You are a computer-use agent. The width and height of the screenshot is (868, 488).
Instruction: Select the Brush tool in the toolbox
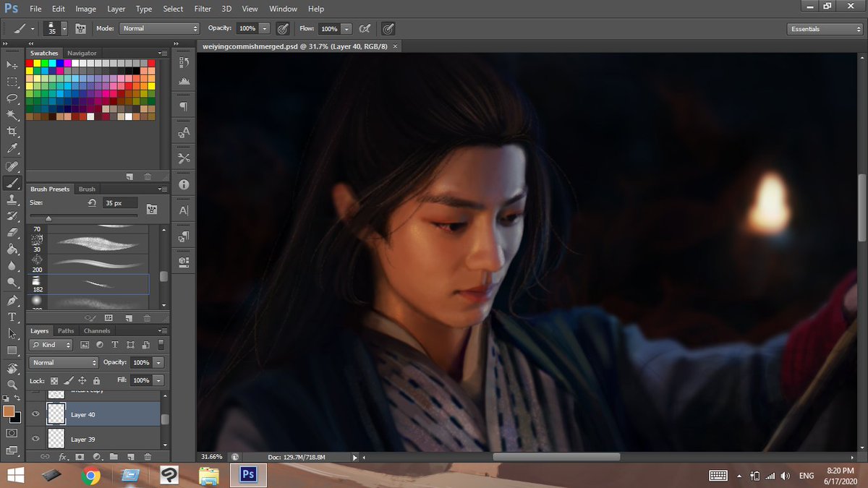tap(12, 182)
